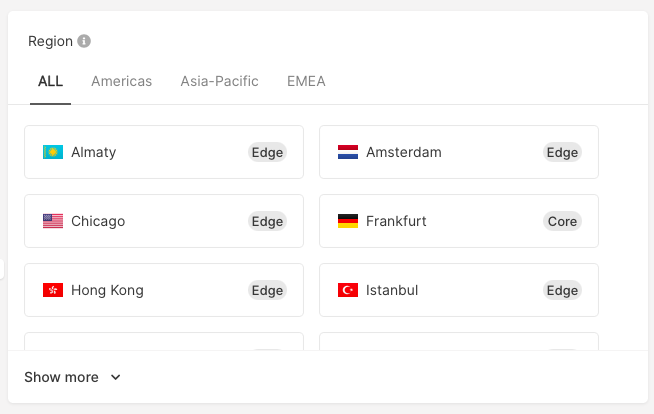Switch to the Americas tab
This screenshot has height=414, width=654.
[x=121, y=81]
